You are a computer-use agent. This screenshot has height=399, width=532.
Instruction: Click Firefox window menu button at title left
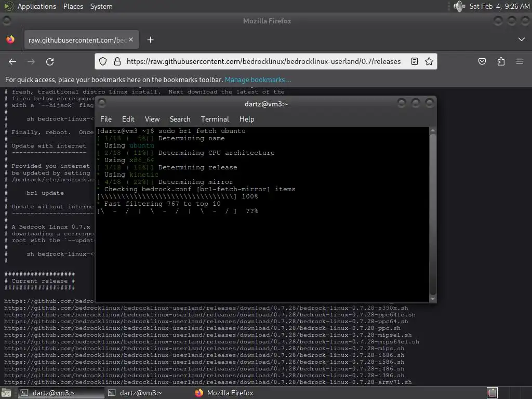[x=6, y=21]
